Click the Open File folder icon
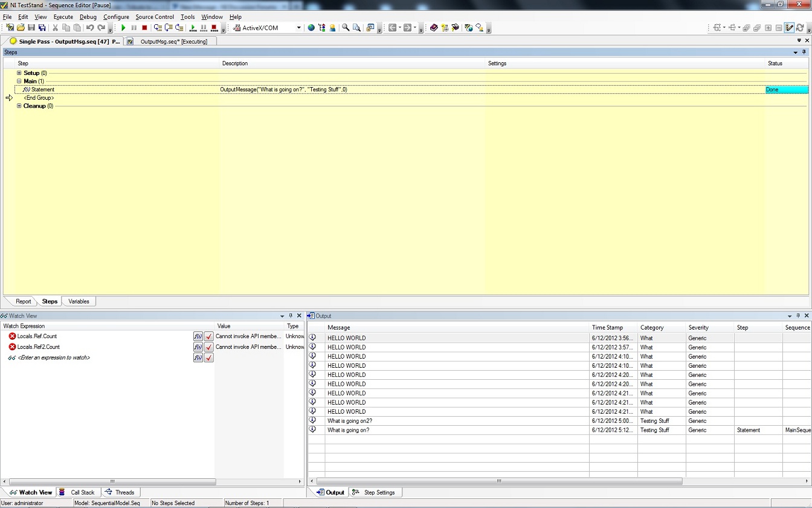812x508 pixels. (x=21, y=28)
